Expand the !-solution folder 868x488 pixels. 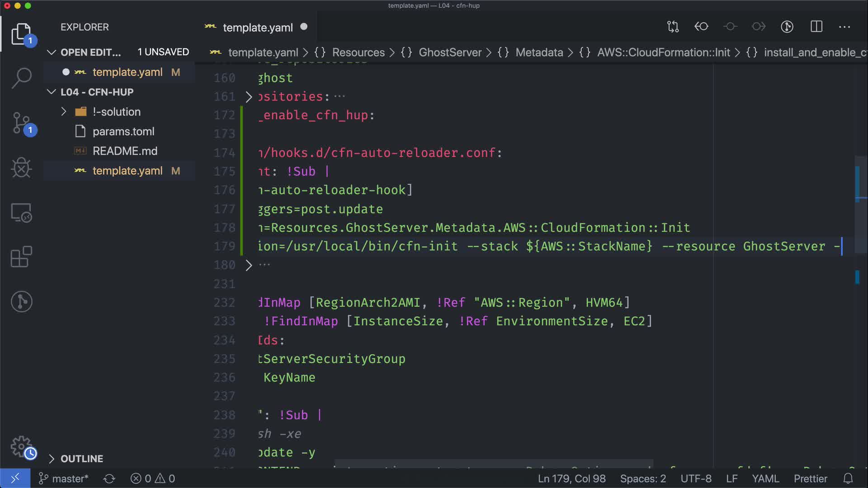[x=64, y=112]
